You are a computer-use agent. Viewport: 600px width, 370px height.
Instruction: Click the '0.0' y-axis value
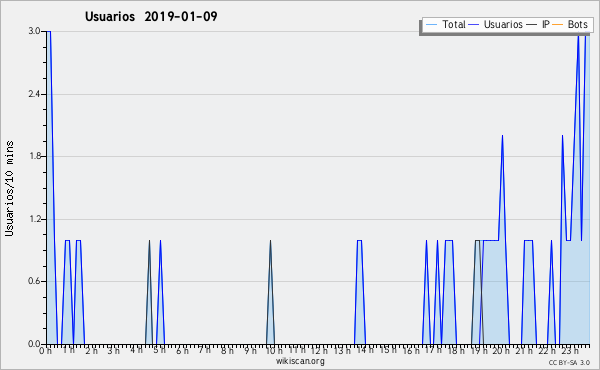coord(34,344)
